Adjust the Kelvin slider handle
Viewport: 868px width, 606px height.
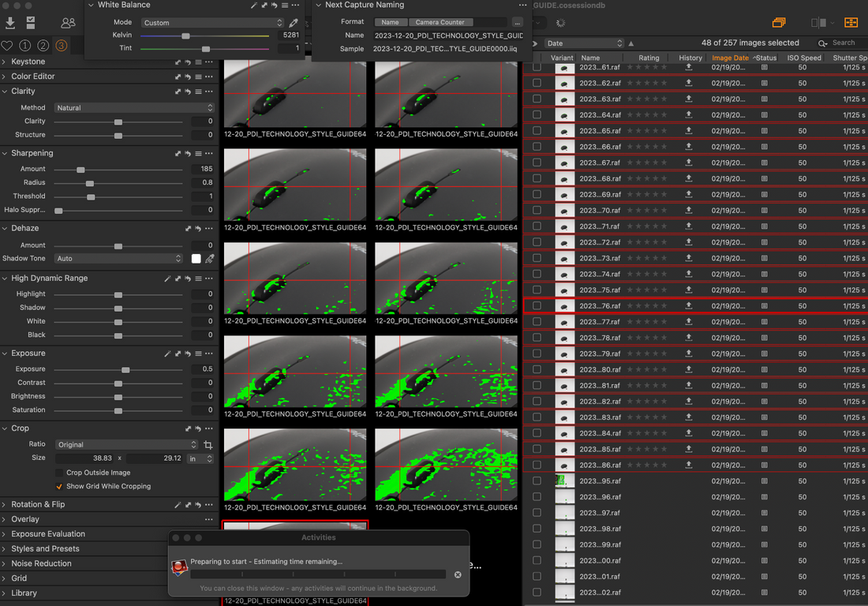click(185, 36)
